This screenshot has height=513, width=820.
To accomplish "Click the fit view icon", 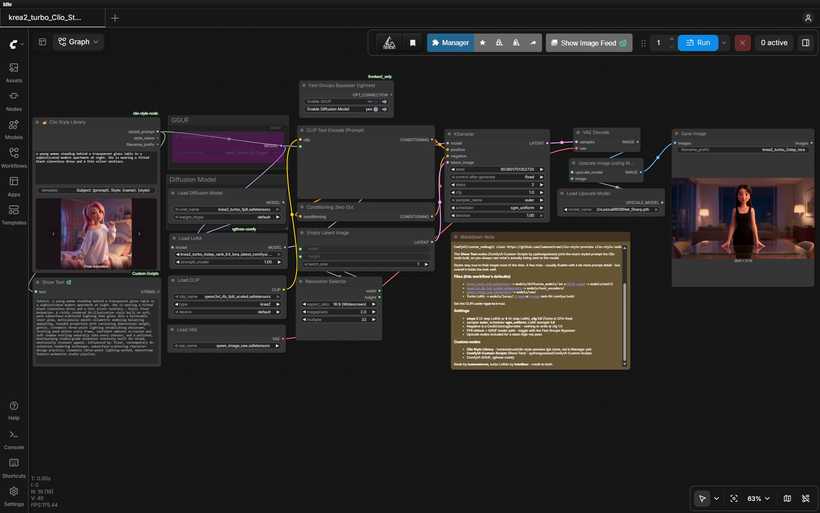I will (x=734, y=498).
